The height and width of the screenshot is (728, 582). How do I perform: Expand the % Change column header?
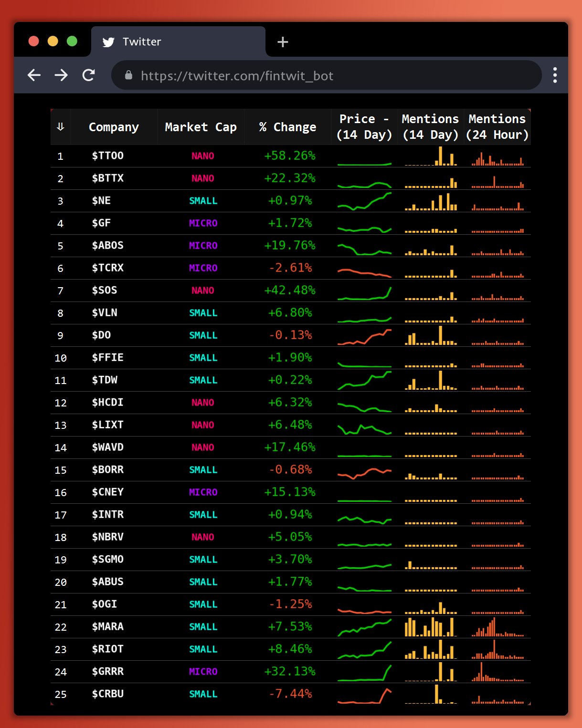(287, 126)
